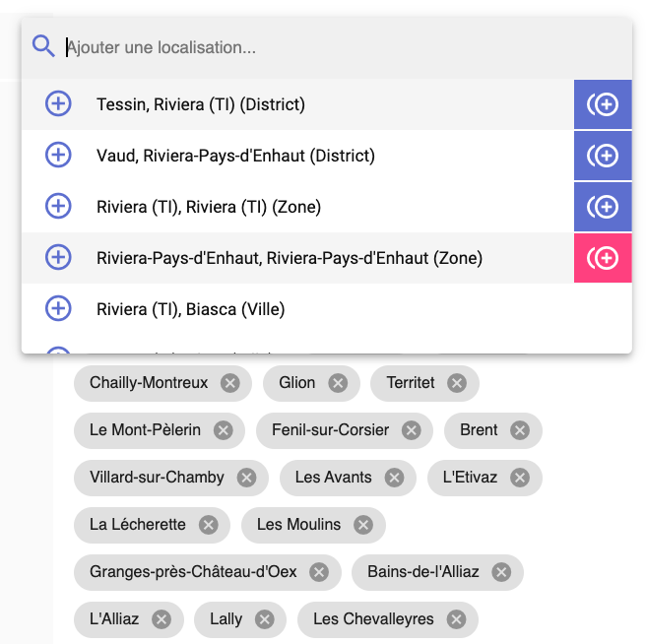Add Tessin, Riviera (TI) District with plus icon

(59, 104)
